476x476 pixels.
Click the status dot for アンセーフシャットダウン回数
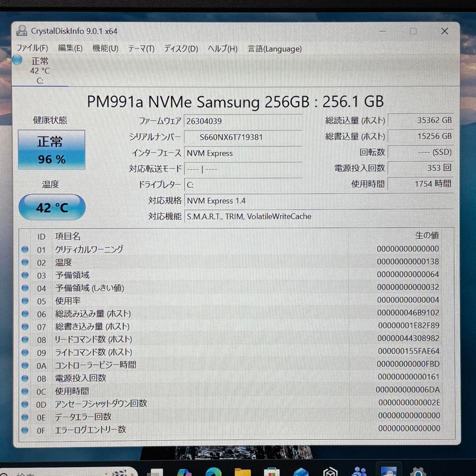[x=25, y=404]
